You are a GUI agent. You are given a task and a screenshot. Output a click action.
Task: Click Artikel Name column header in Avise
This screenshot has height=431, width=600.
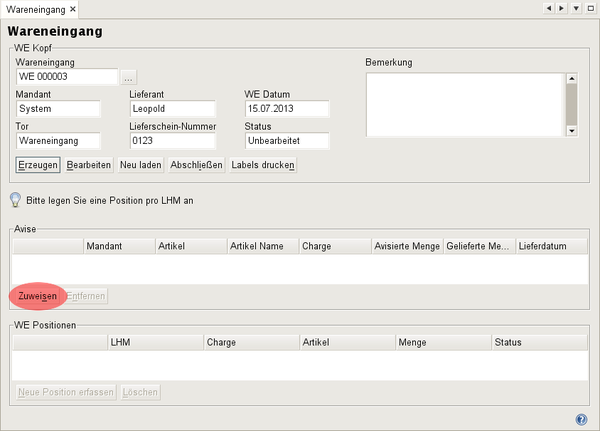[263, 246]
